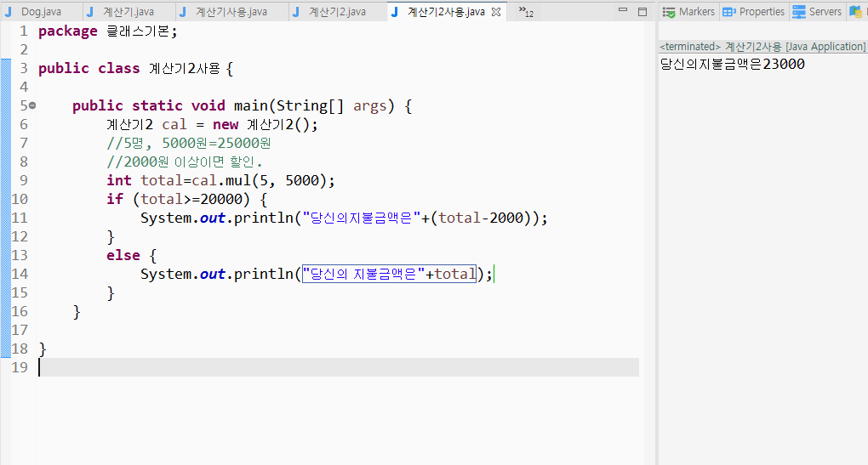Collapse the main method fold marker
Screen dimensions: 868x465
point(32,105)
